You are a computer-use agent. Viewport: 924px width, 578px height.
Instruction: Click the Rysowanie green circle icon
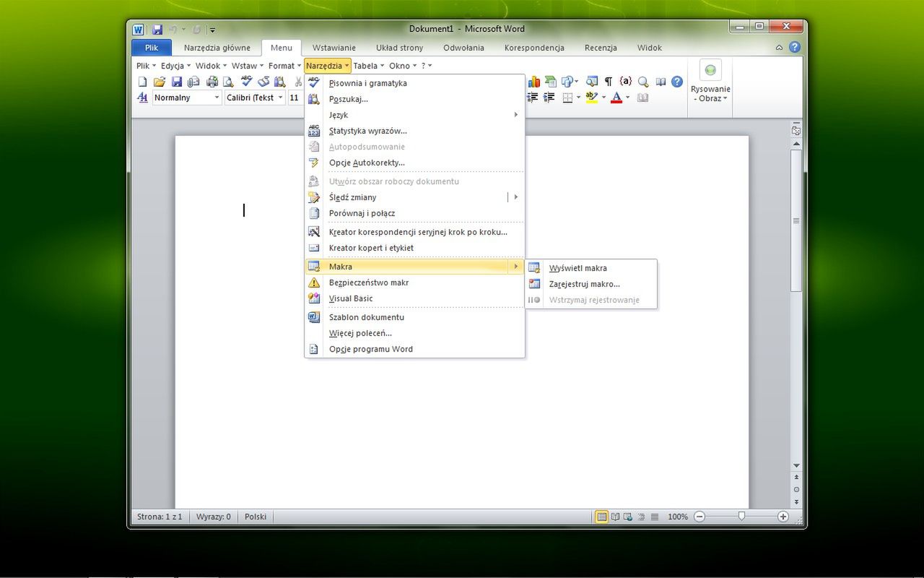pyautogui.click(x=710, y=70)
